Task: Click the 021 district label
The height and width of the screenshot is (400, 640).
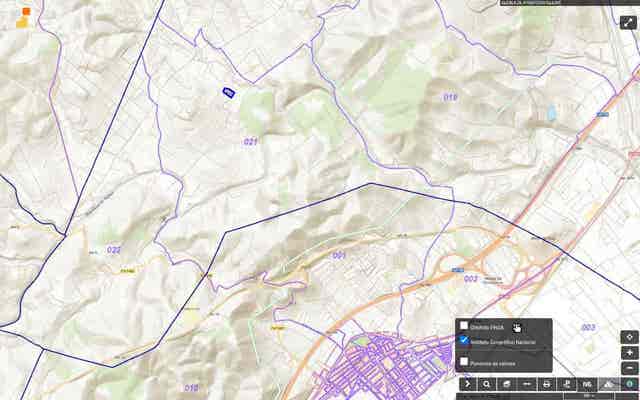Action: click(250, 142)
